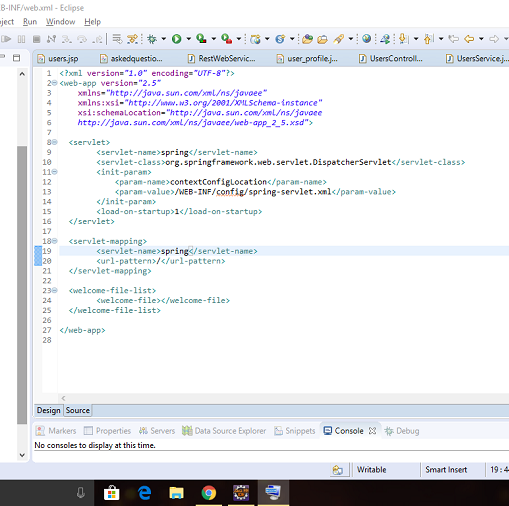Click the left panel vertical scrollbar thumb

(22, 285)
